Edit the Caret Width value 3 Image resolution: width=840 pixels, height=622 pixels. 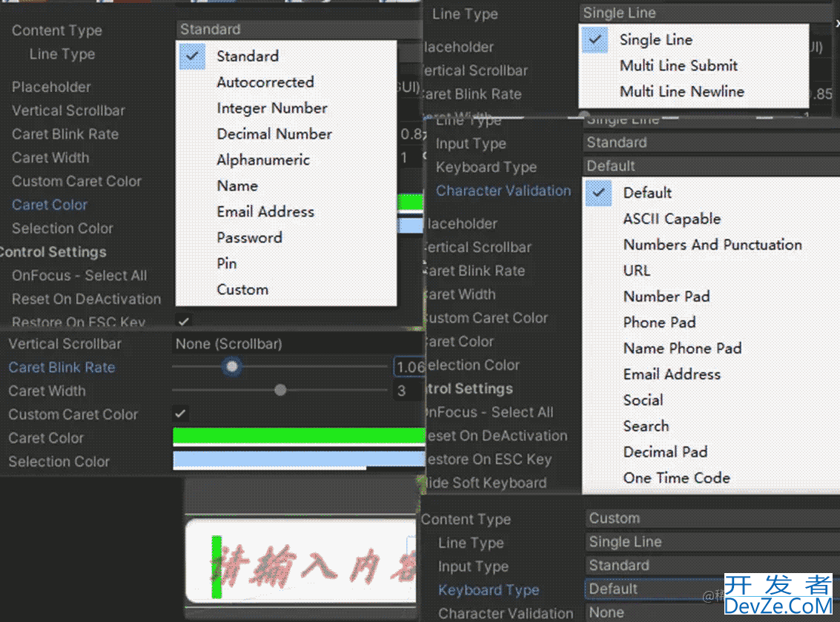409,391
